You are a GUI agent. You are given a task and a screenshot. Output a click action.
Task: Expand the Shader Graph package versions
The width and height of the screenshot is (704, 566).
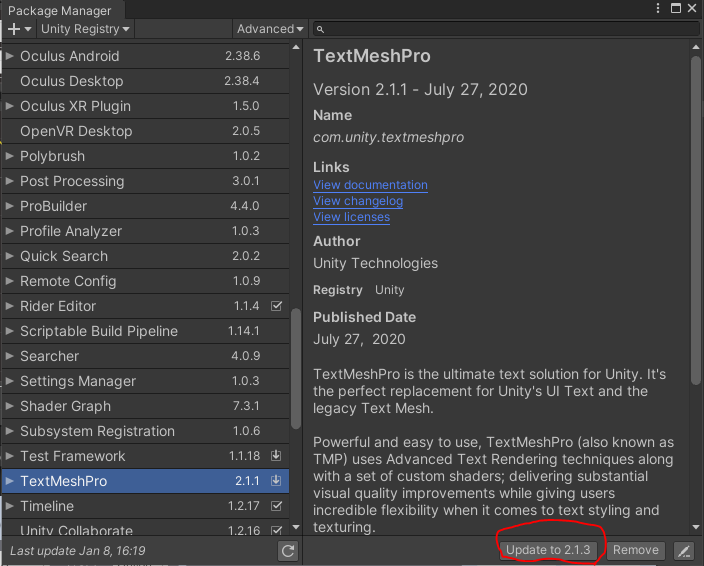tap(9, 406)
